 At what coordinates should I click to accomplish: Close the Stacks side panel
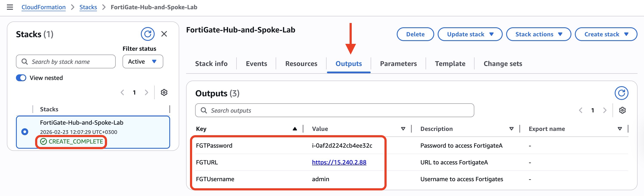[x=164, y=34]
